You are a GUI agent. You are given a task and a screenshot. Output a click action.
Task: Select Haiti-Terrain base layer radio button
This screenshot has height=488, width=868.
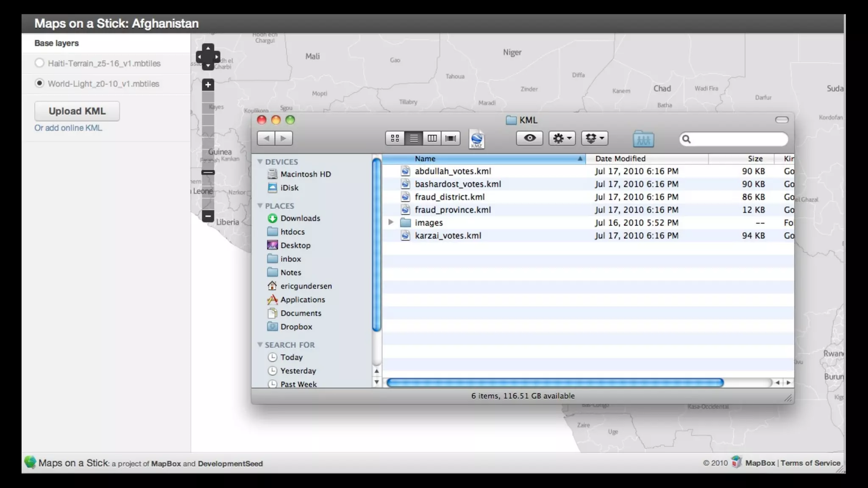(39, 63)
